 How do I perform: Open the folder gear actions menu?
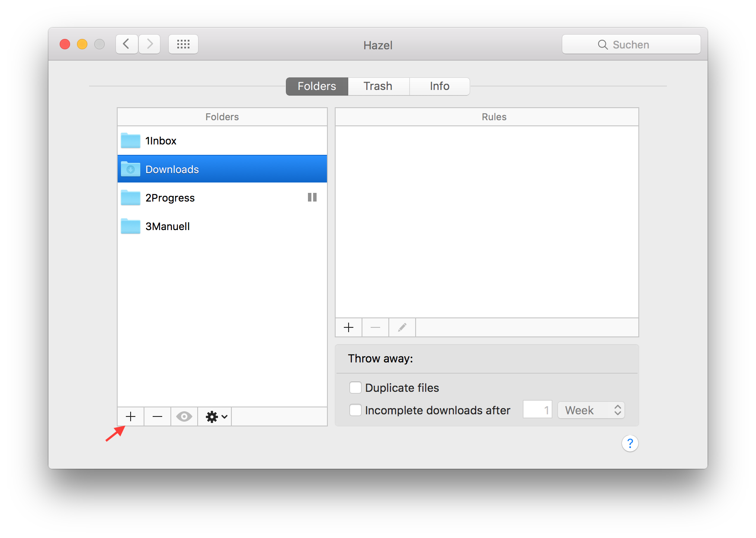tap(215, 416)
